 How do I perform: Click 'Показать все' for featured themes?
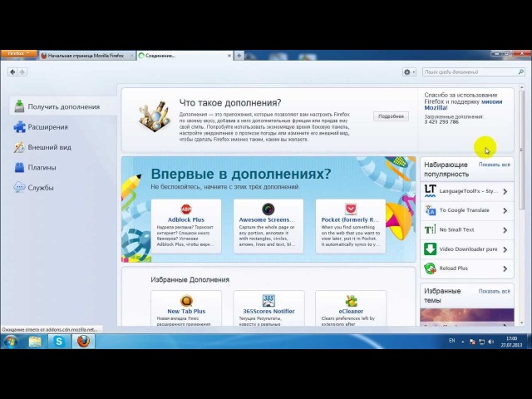pyautogui.click(x=495, y=292)
